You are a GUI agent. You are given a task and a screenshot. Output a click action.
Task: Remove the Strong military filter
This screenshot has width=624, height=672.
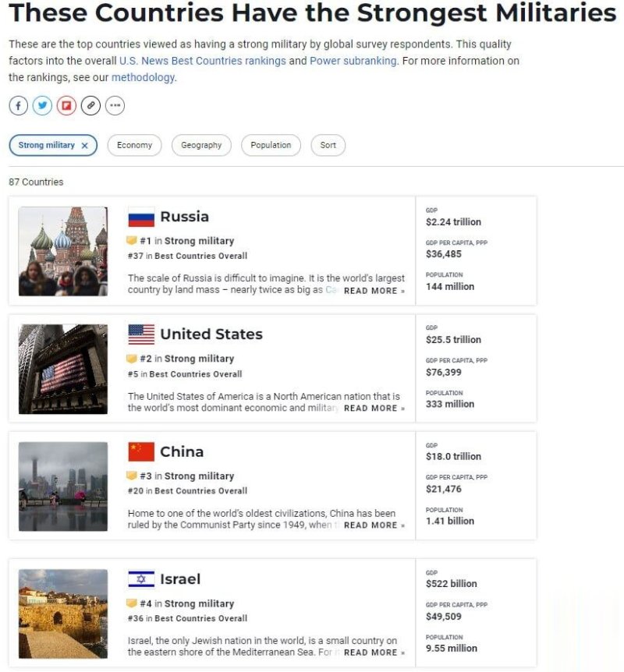pos(85,146)
